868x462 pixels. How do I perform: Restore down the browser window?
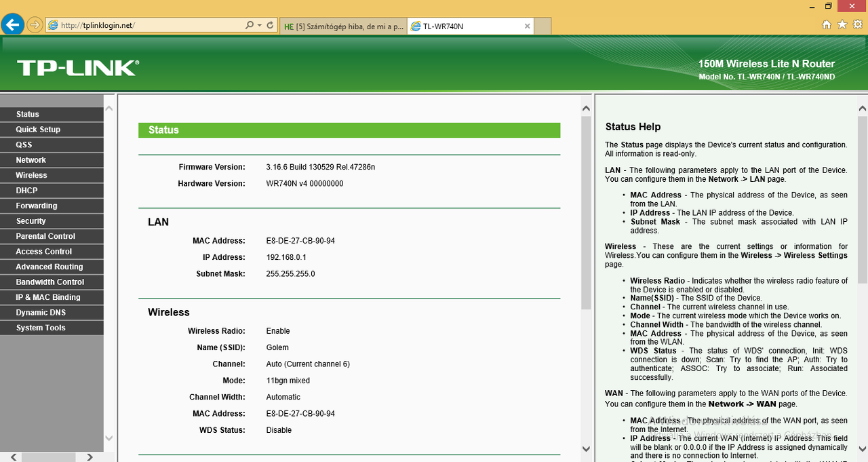click(x=828, y=5)
